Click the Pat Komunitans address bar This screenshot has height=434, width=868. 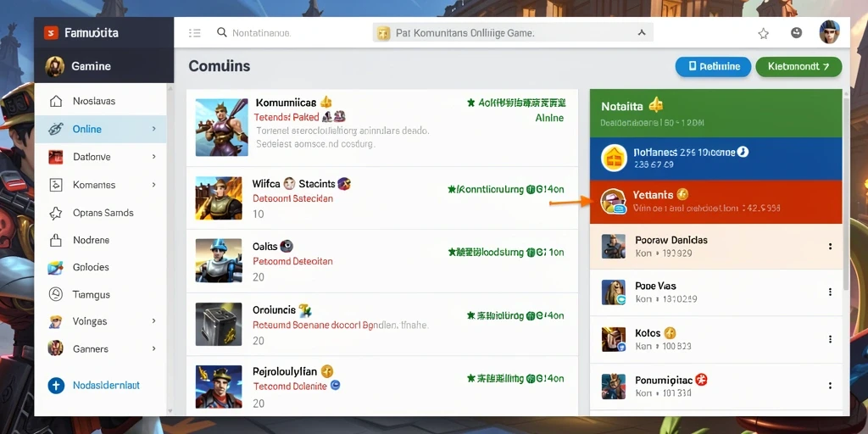[513, 33]
